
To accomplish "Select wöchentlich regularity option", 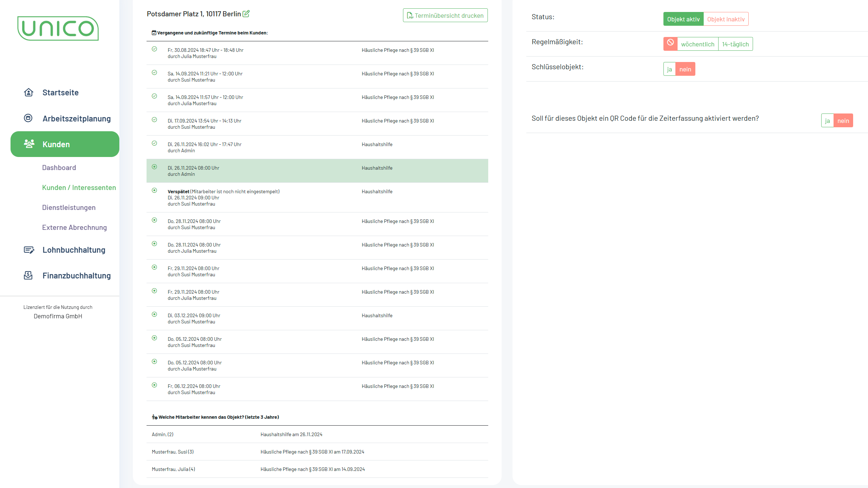I will coord(697,44).
